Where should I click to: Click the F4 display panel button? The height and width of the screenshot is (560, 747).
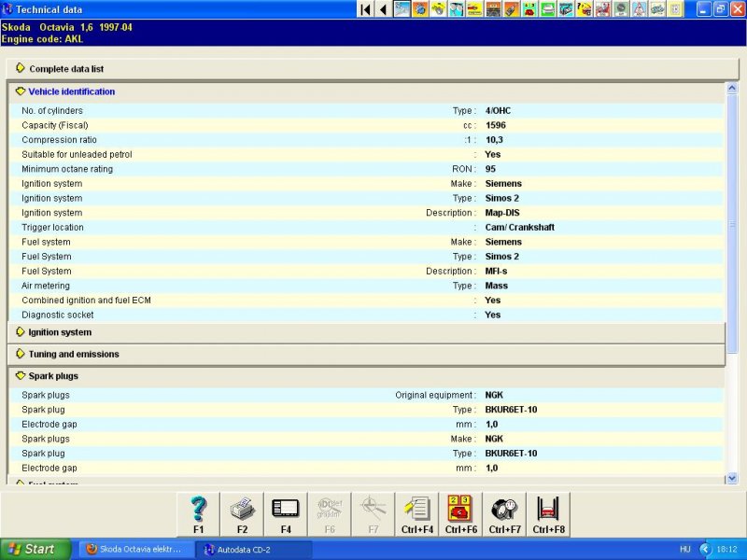(x=286, y=514)
